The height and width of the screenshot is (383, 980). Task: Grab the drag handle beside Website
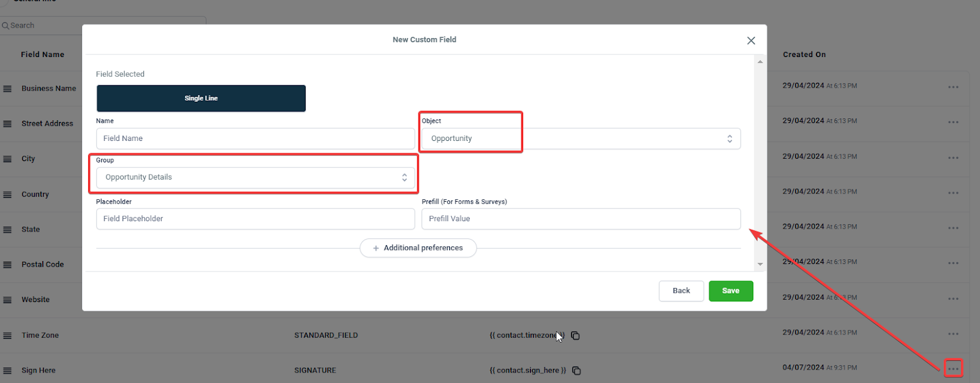point(7,300)
